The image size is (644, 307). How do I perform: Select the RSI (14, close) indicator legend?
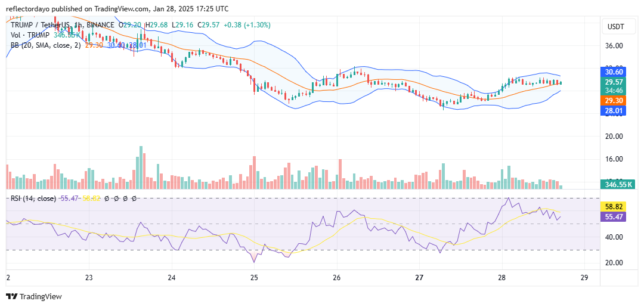(x=33, y=199)
